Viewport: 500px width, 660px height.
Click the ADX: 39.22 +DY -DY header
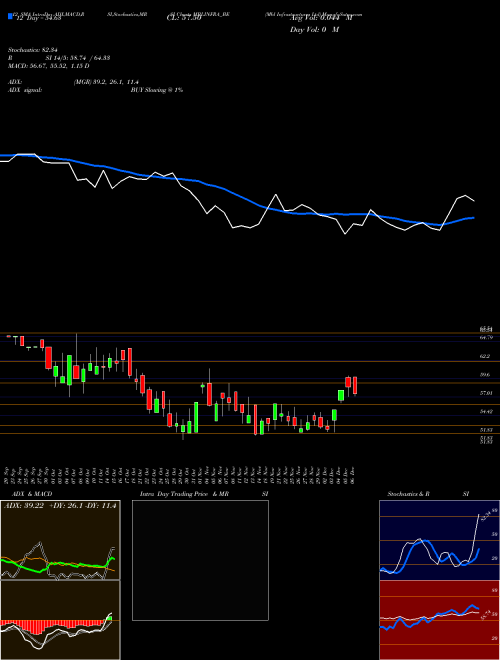[x=60, y=506]
